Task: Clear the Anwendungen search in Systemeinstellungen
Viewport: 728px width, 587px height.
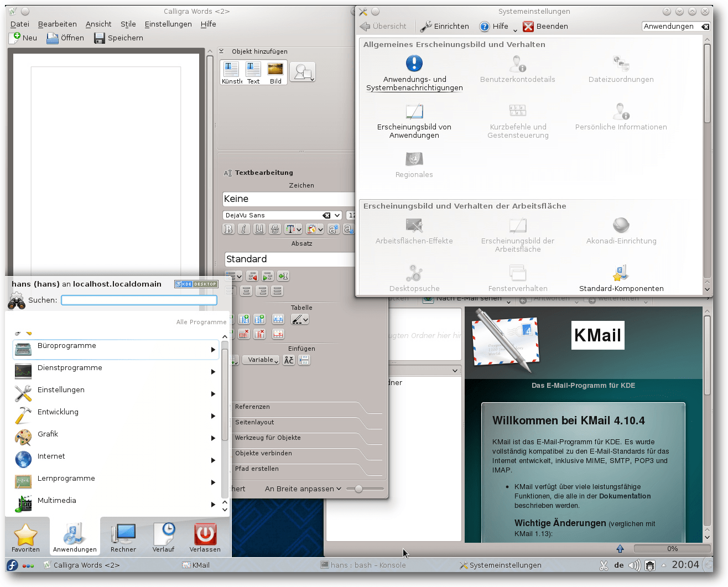Action: coord(705,27)
